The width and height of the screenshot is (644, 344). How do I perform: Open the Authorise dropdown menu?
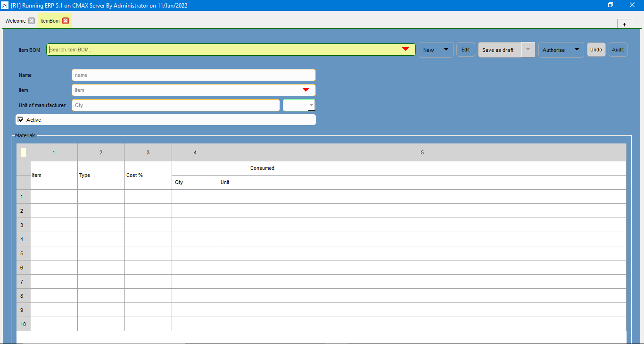(x=576, y=50)
